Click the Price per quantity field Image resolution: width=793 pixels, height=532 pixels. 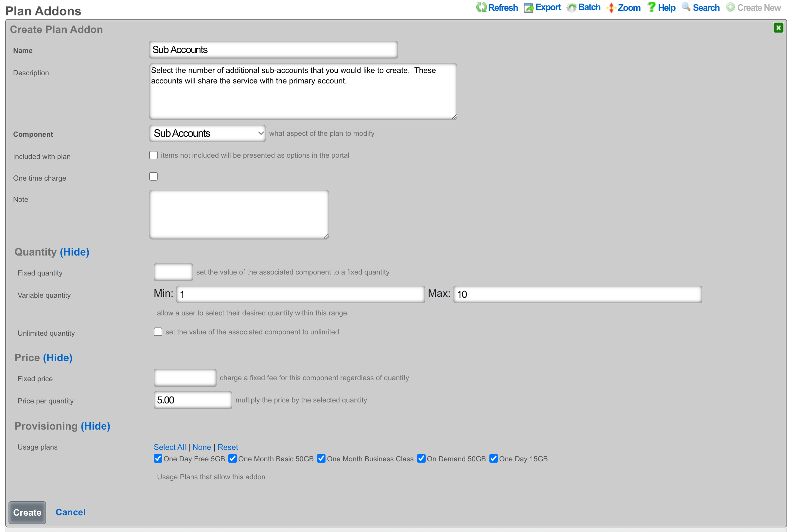click(193, 400)
